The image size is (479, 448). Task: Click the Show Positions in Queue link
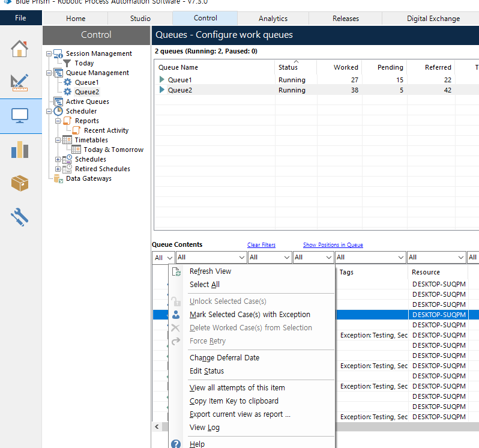pyautogui.click(x=333, y=245)
